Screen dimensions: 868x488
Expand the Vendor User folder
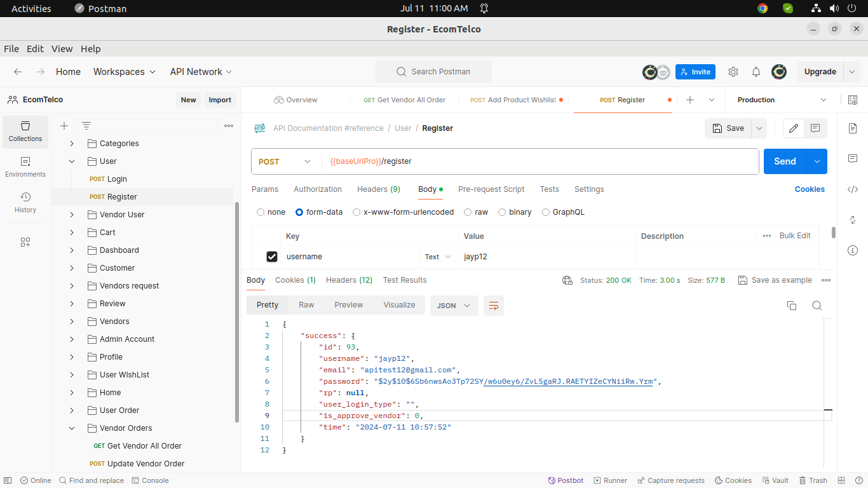coord(72,215)
